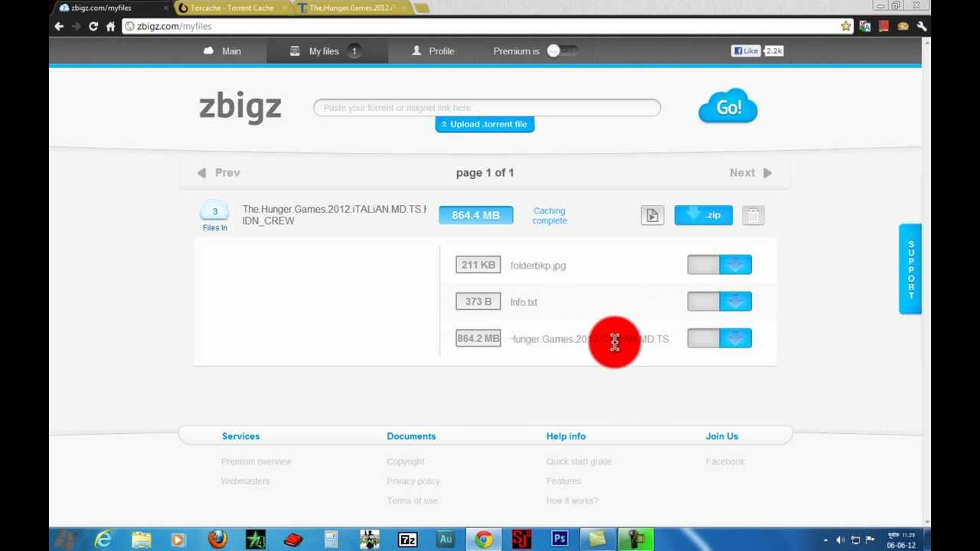Open 7-Zip from the taskbar
Viewport: 980px width, 551px height.
coord(407,540)
